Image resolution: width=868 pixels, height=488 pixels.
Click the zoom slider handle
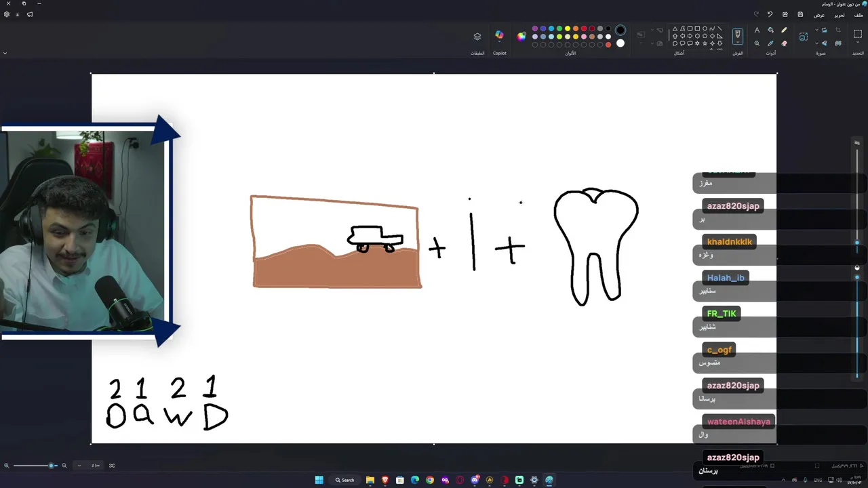(x=51, y=466)
